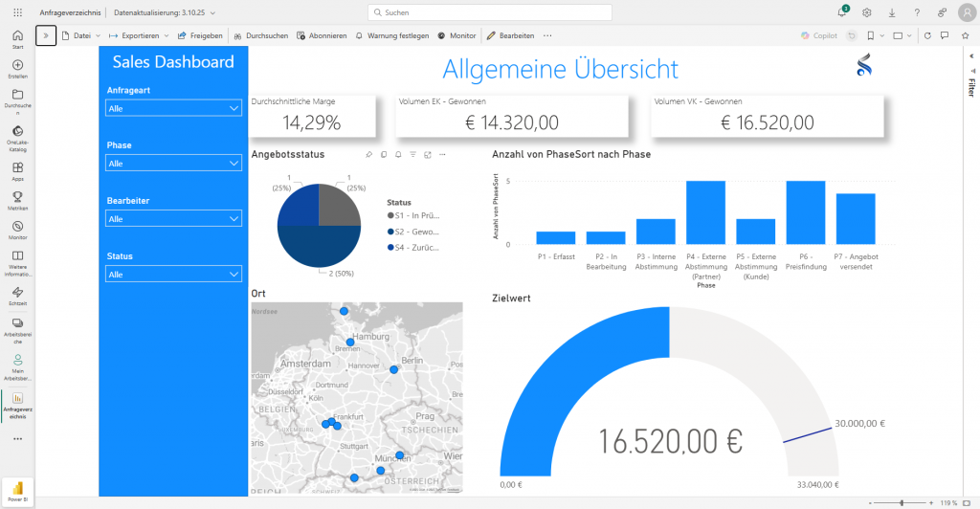Viewport: 980px width, 509px height.
Task: Expand the Bearbeiter slicer dropdown
Action: click(173, 219)
